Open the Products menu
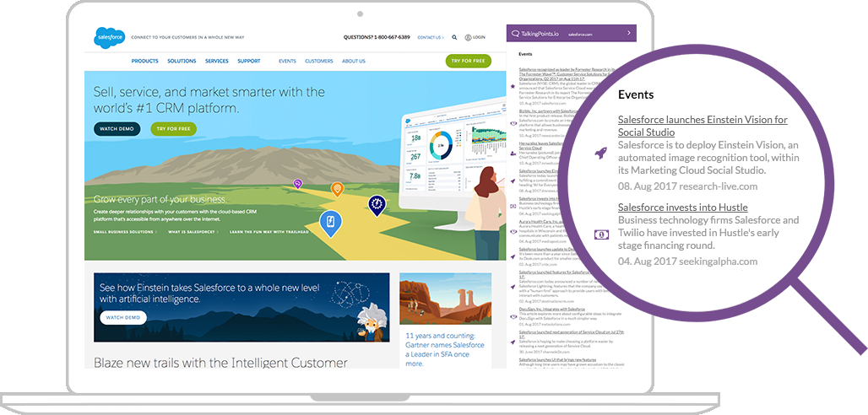868x415 pixels. point(145,61)
